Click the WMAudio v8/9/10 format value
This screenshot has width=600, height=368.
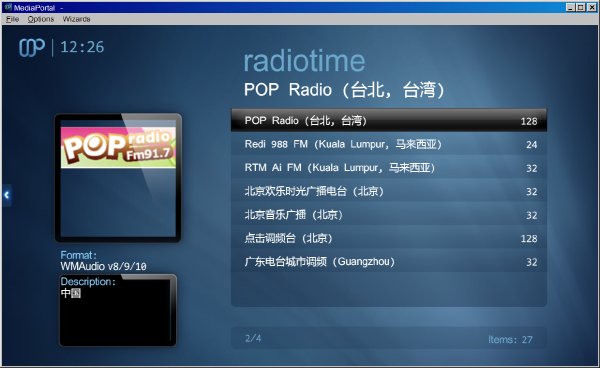[x=103, y=266]
